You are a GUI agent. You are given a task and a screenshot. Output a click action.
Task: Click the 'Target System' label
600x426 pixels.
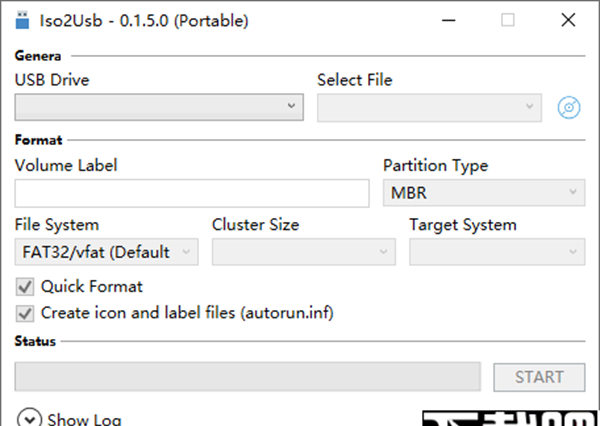(463, 225)
